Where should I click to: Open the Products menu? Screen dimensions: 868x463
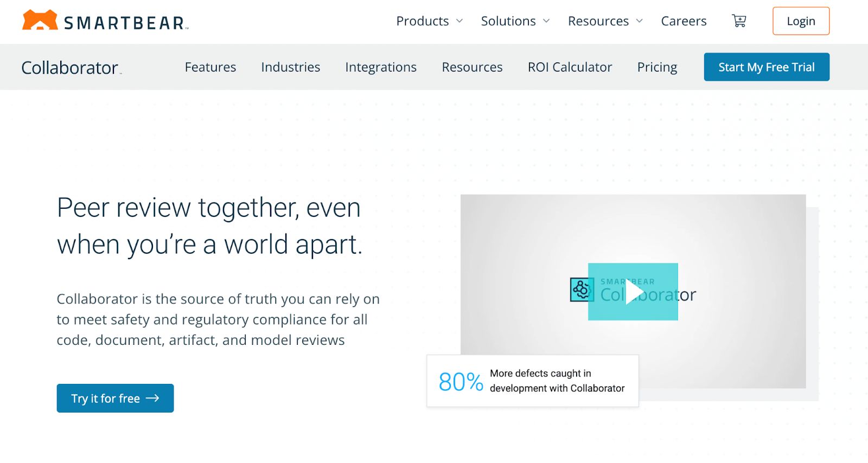(x=423, y=21)
